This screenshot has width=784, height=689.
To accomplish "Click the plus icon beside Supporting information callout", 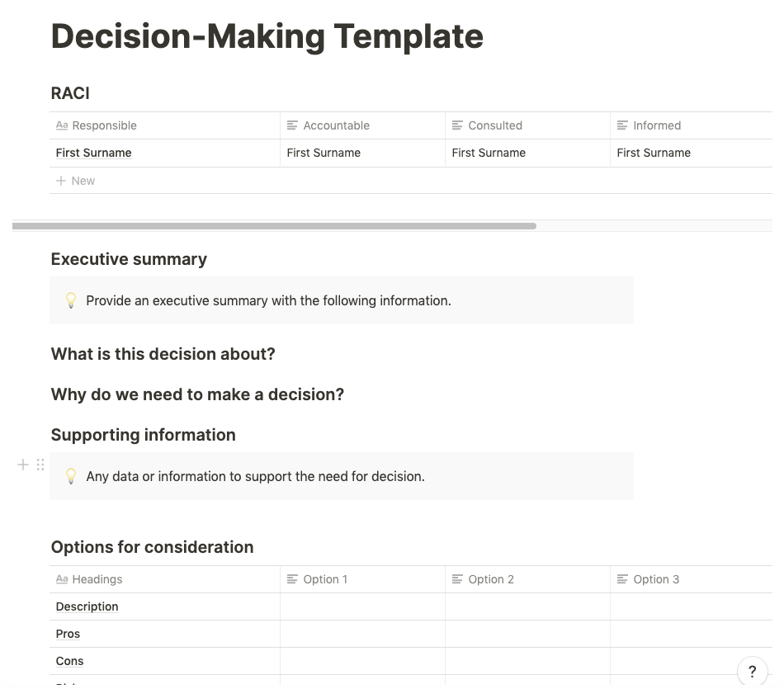I will pyautogui.click(x=23, y=465).
